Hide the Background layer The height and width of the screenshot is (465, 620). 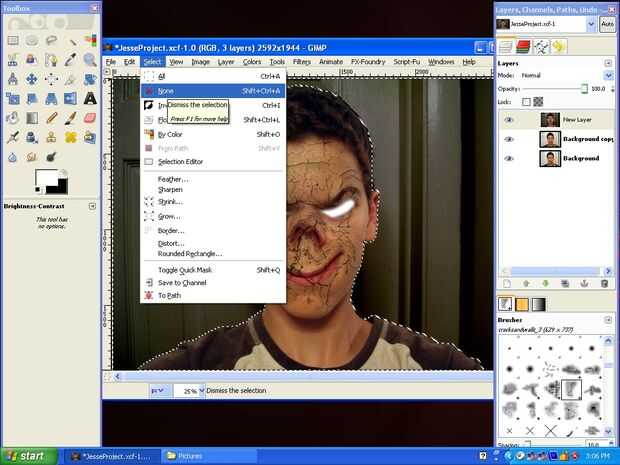pos(509,159)
